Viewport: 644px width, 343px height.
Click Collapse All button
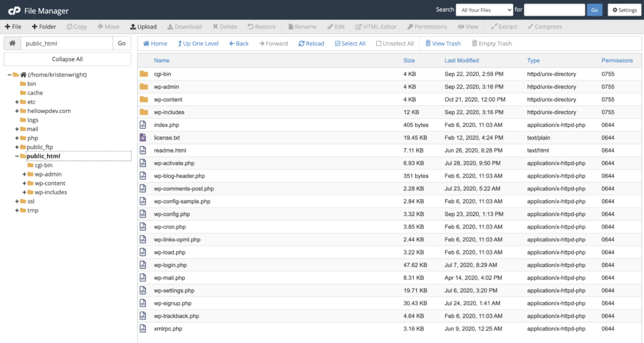(x=67, y=59)
